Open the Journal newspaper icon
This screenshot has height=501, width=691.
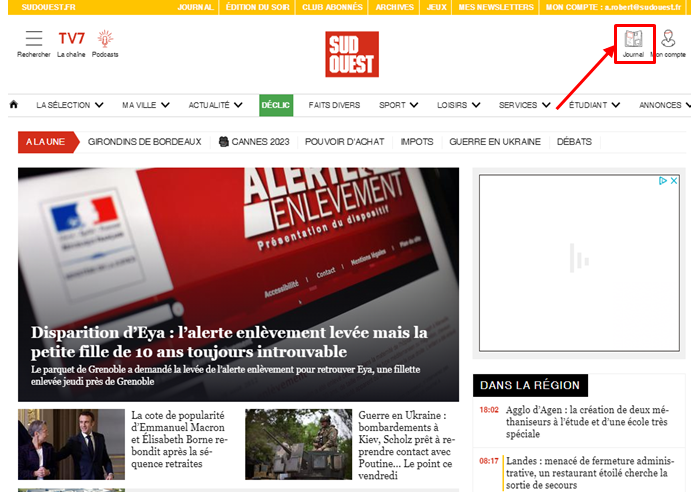click(633, 39)
